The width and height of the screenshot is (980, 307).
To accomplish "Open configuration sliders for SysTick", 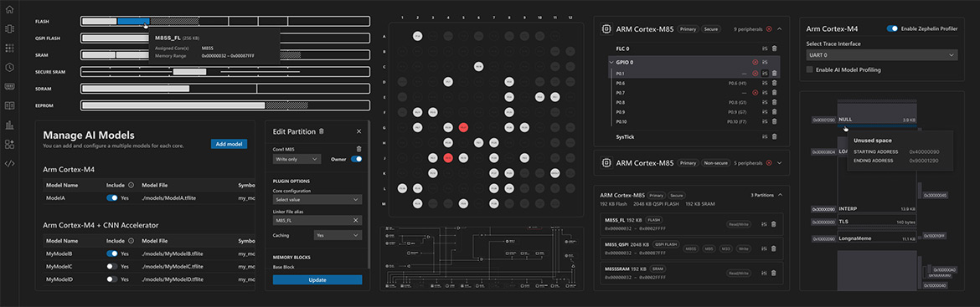I will (x=765, y=136).
